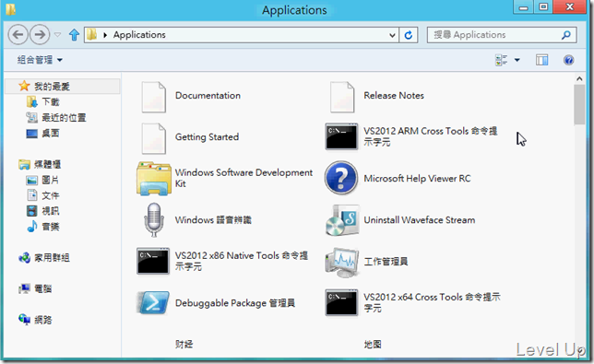Click the folder icon in title bar
The image size is (594, 364).
(11, 9)
